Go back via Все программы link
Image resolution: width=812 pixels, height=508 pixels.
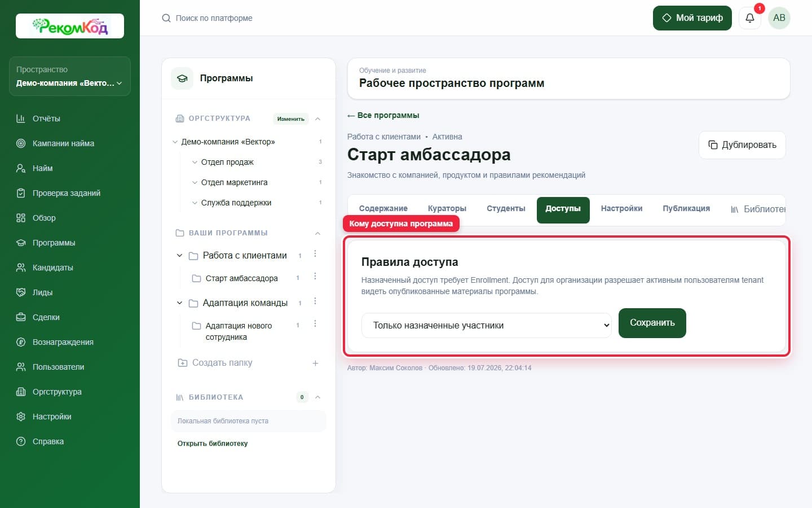pos(383,115)
